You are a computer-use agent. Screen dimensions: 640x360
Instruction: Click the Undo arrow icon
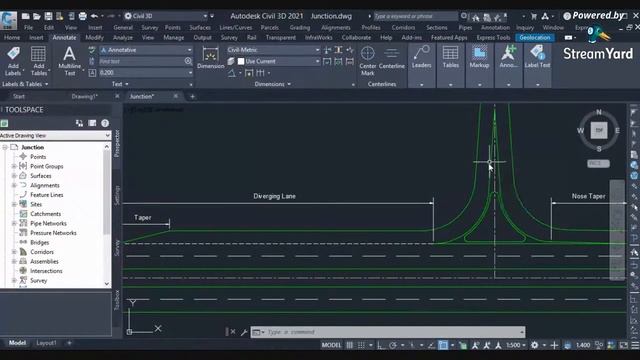(94, 16)
